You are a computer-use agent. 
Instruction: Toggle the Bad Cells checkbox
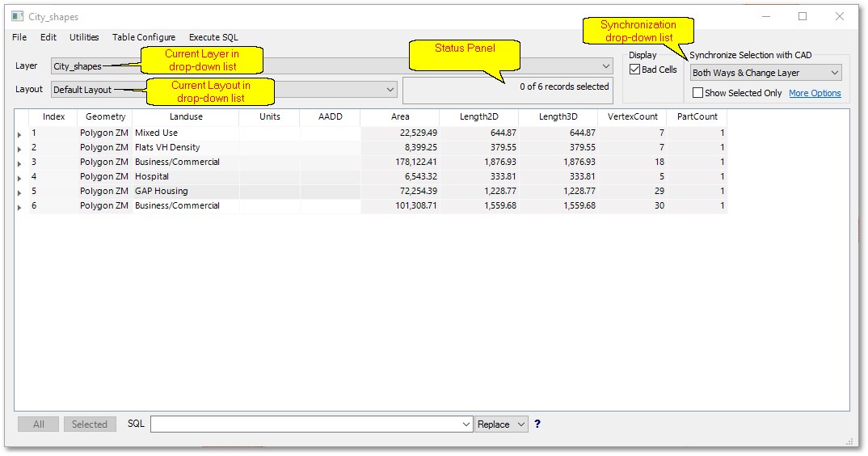click(x=635, y=70)
